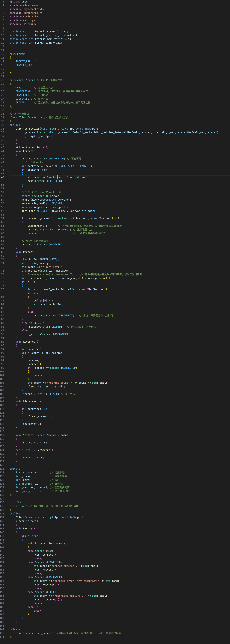This screenshot has height=644, width=230.
Task: Click 'void Connect()' method header
Action: [x=26, y=151]
